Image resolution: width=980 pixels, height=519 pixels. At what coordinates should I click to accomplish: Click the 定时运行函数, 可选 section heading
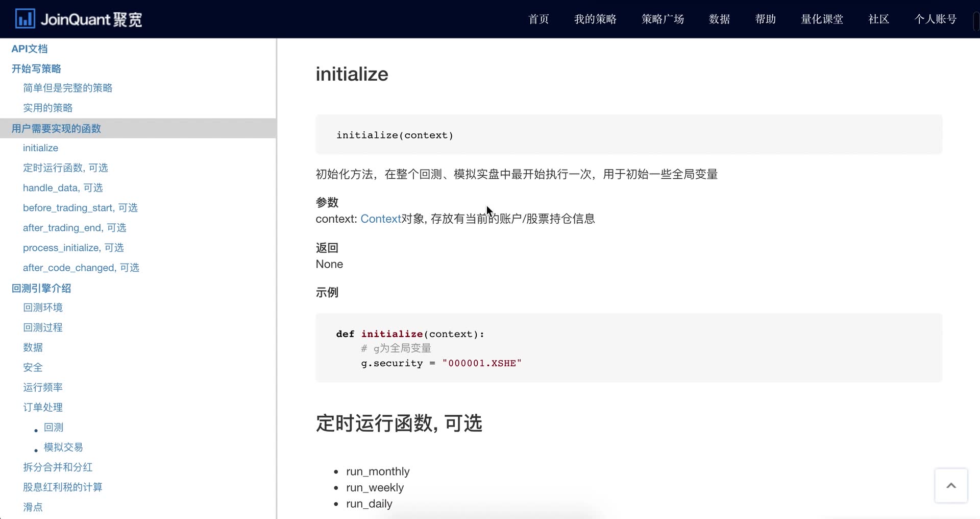tap(399, 423)
